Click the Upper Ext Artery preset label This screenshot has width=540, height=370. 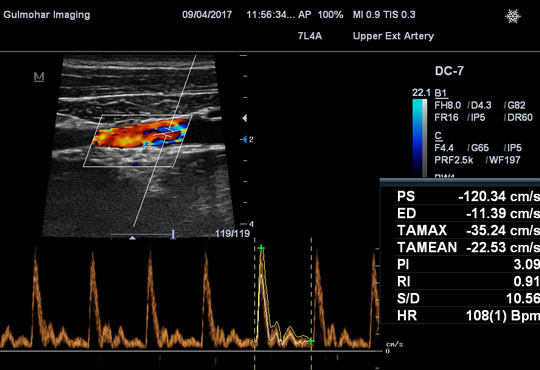point(393,36)
